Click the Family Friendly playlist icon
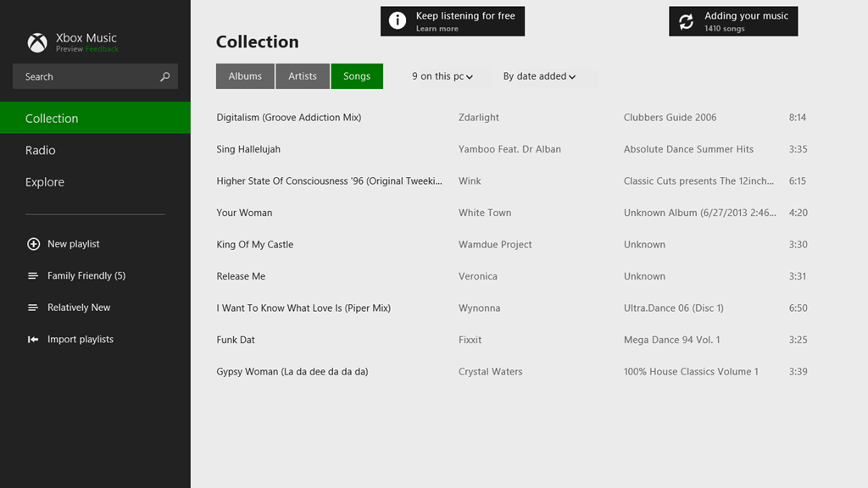This screenshot has height=488, width=868. point(33,275)
